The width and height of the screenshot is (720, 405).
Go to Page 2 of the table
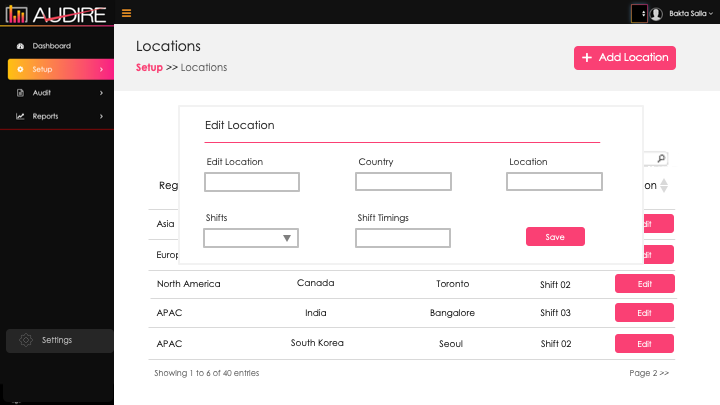[x=649, y=373]
